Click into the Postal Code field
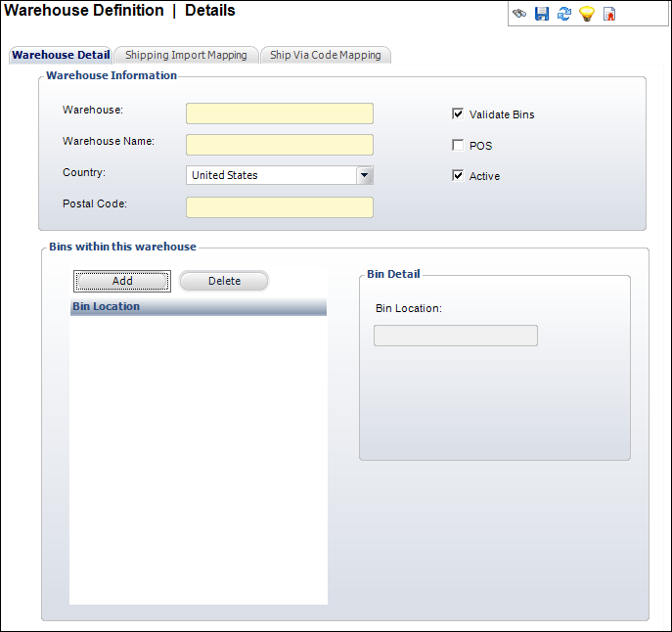This screenshot has height=632, width=672. (x=279, y=207)
